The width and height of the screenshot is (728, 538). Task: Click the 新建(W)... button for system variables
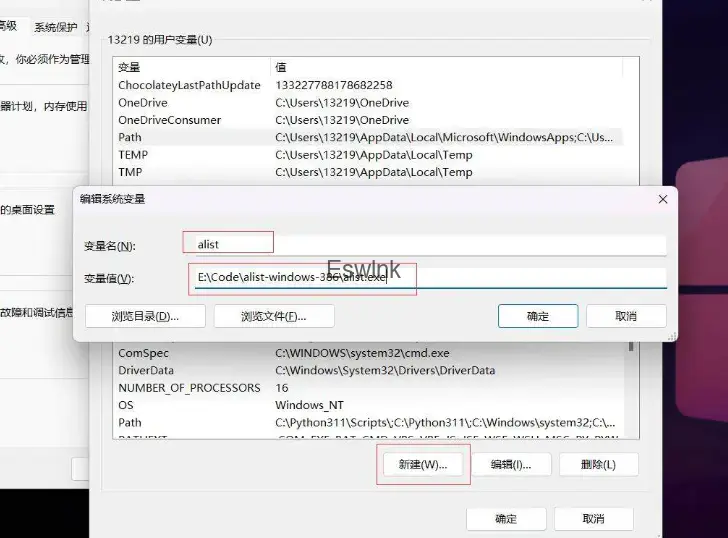(421, 465)
